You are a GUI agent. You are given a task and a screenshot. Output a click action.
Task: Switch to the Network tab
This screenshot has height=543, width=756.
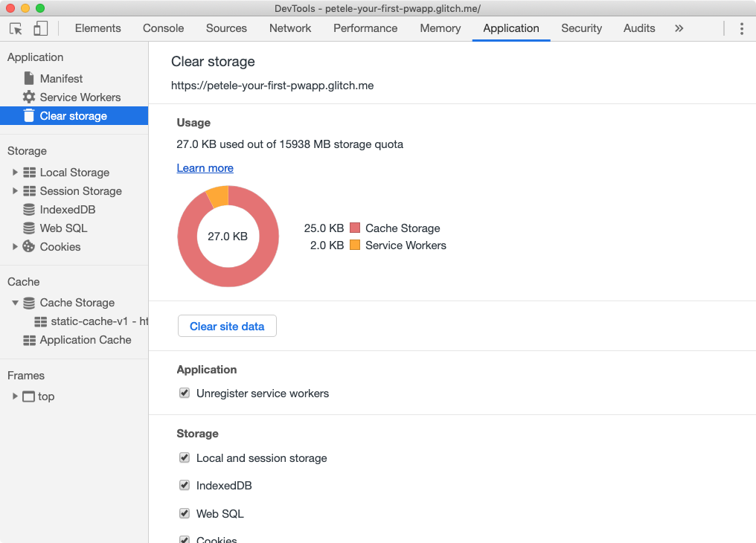[x=290, y=28]
